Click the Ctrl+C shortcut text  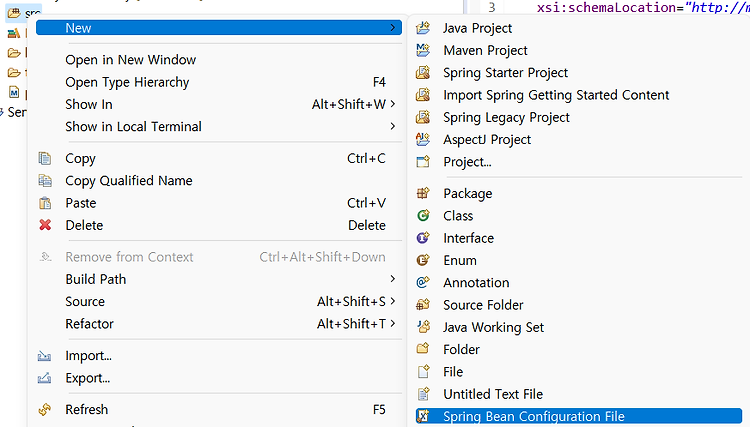[x=366, y=158]
